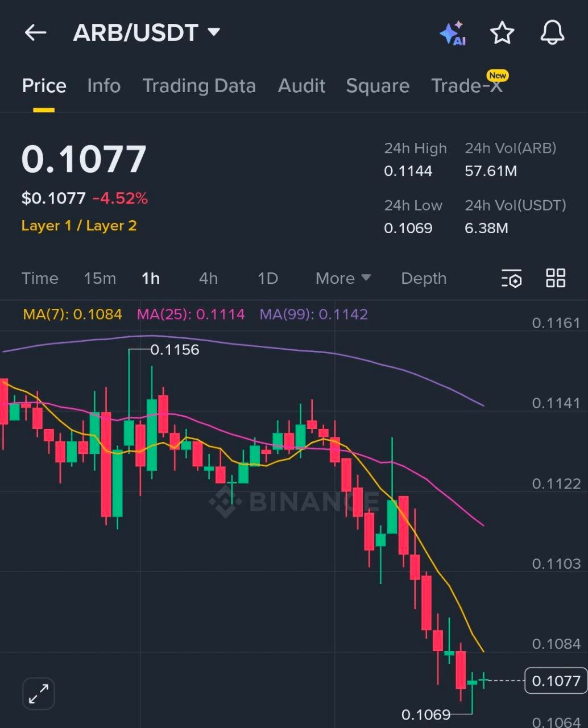Open the More timeframes dropdown
The height and width of the screenshot is (728, 588).
[x=343, y=279]
